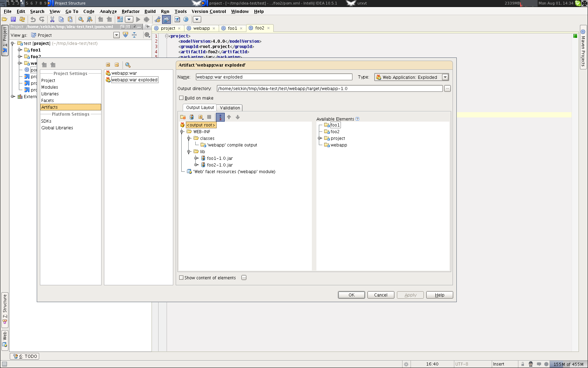Click the Project Structure toolbar icon
588x368 pixels.
[x=166, y=20]
